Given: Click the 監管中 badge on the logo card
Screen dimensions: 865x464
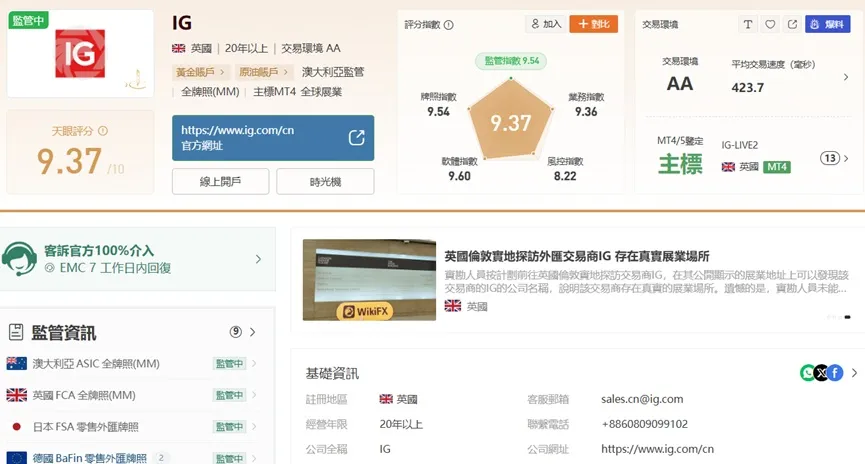Looking at the screenshot, I should pyautogui.click(x=28, y=20).
